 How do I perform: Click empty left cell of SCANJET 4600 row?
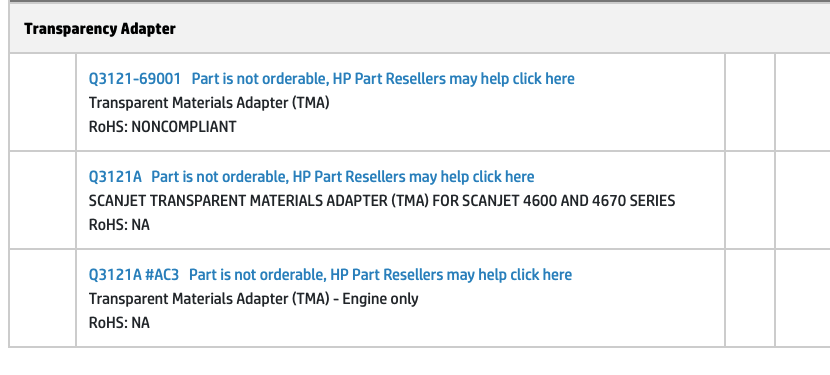pos(43,200)
